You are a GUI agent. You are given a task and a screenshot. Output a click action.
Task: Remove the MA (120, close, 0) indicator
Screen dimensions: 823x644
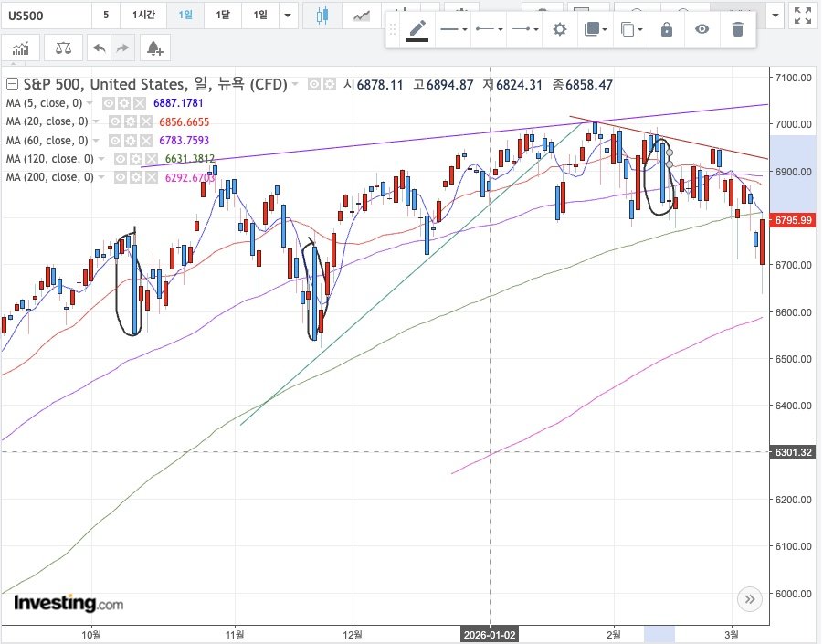pyautogui.click(x=151, y=159)
